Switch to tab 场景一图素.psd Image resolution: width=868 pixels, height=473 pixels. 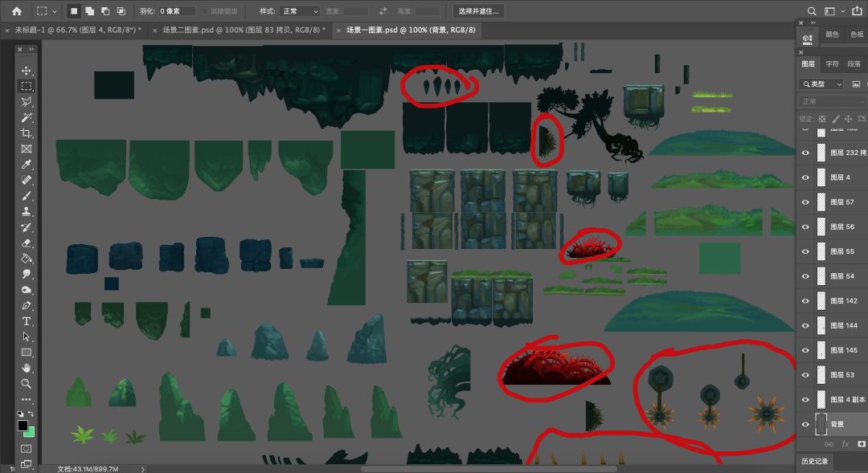(x=411, y=30)
